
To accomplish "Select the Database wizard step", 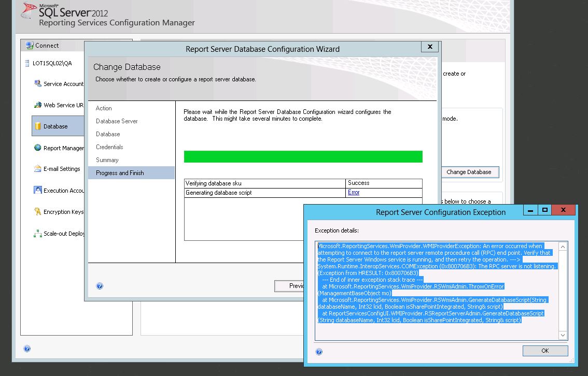I will [x=108, y=134].
